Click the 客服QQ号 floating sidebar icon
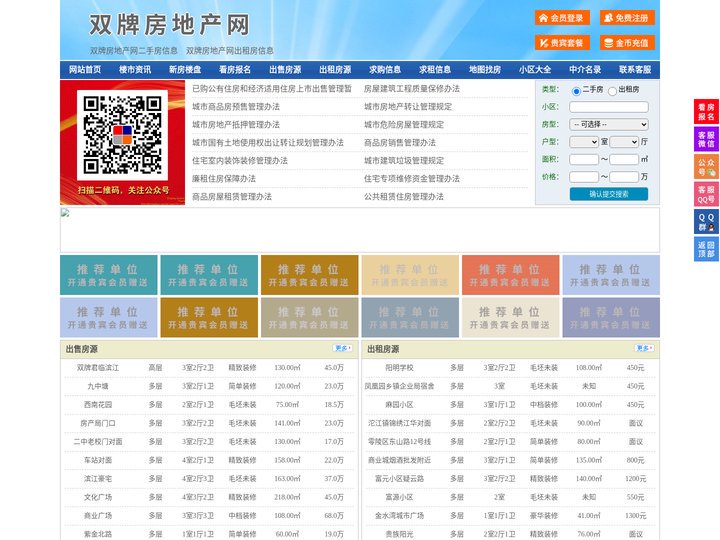 (706, 194)
